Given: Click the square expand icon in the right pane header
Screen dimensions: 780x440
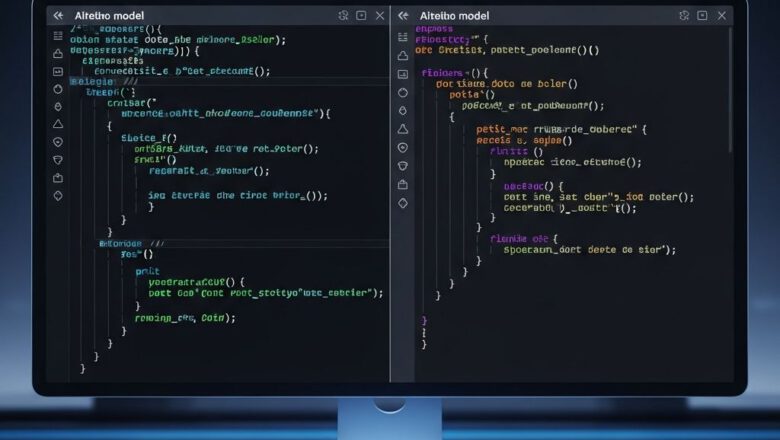Looking at the screenshot, I should point(702,15).
